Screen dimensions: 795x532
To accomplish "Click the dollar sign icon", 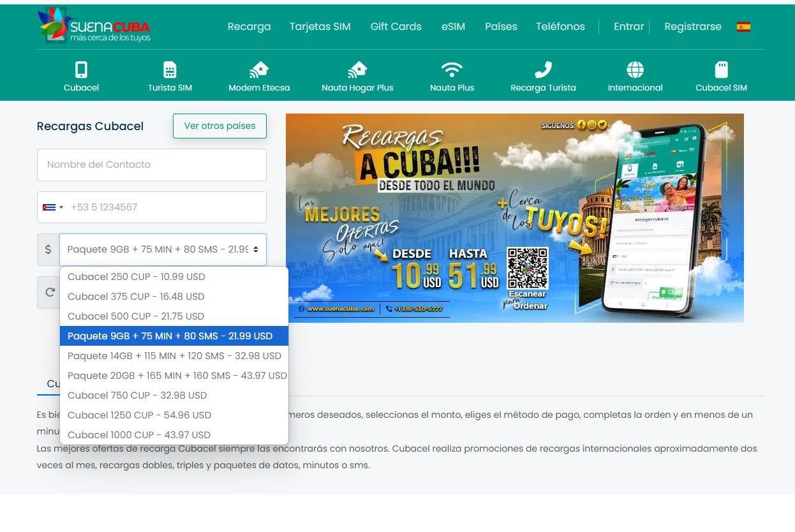I will click(x=48, y=249).
